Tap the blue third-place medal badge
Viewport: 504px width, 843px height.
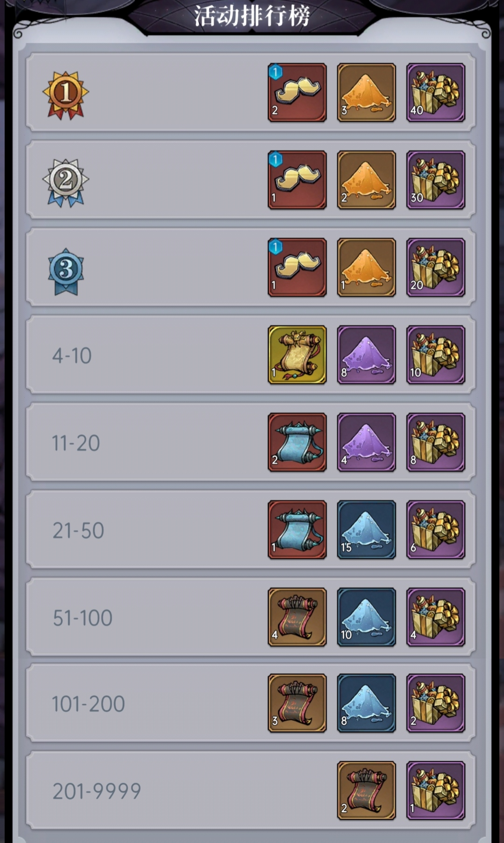[x=66, y=271]
